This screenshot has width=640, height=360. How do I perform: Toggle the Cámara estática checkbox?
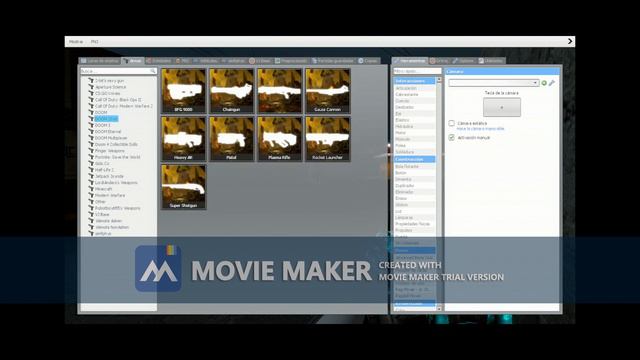point(451,123)
